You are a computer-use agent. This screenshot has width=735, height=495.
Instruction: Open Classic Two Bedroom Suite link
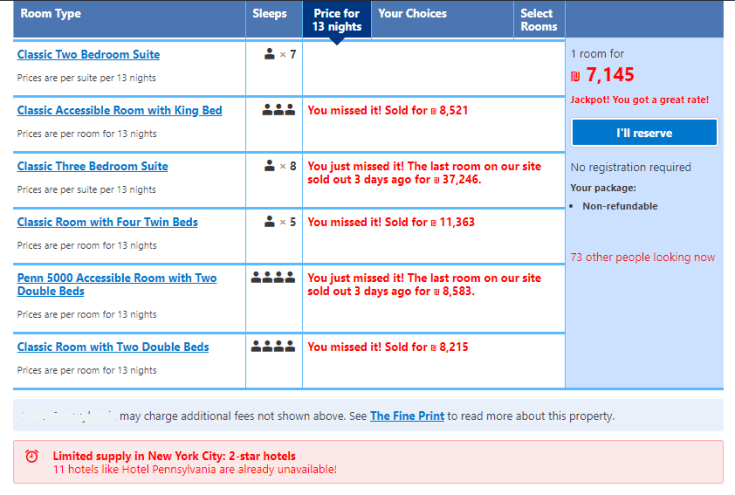click(88, 54)
